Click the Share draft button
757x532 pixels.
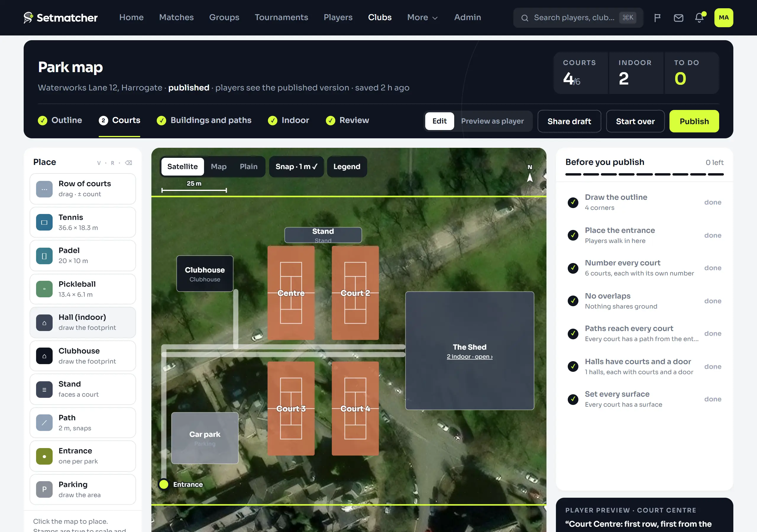pos(569,121)
